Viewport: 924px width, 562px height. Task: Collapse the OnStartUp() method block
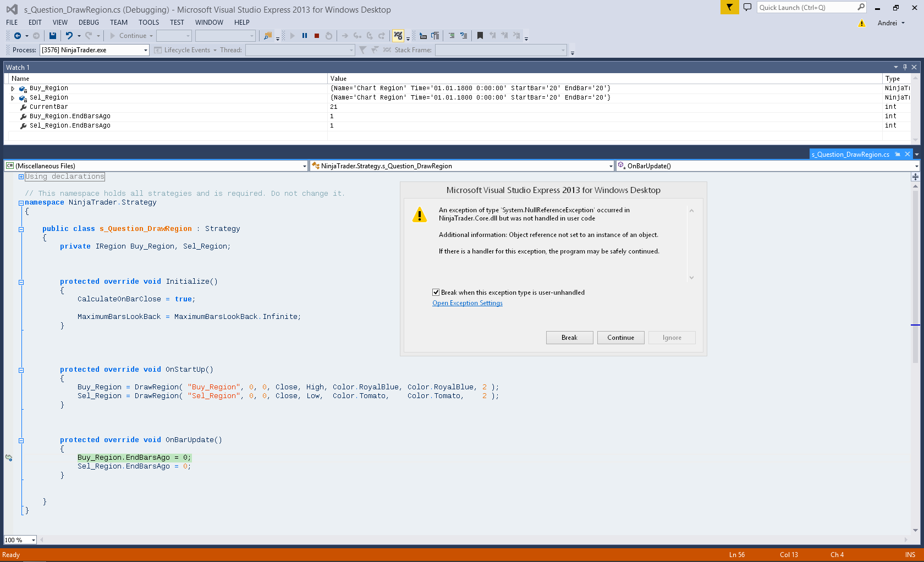click(x=21, y=370)
